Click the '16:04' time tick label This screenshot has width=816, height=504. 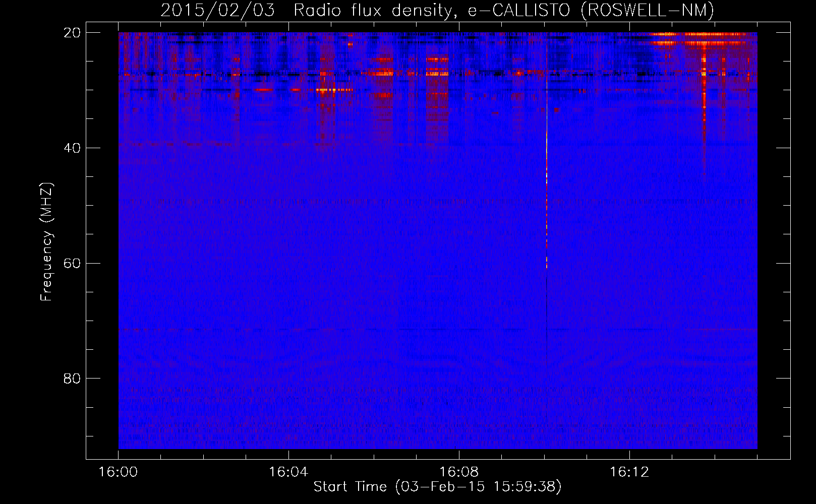pyautogui.click(x=288, y=472)
